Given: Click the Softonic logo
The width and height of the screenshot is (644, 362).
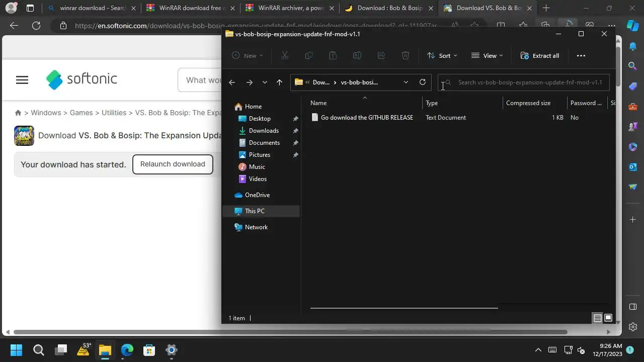Looking at the screenshot, I should point(82,79).
